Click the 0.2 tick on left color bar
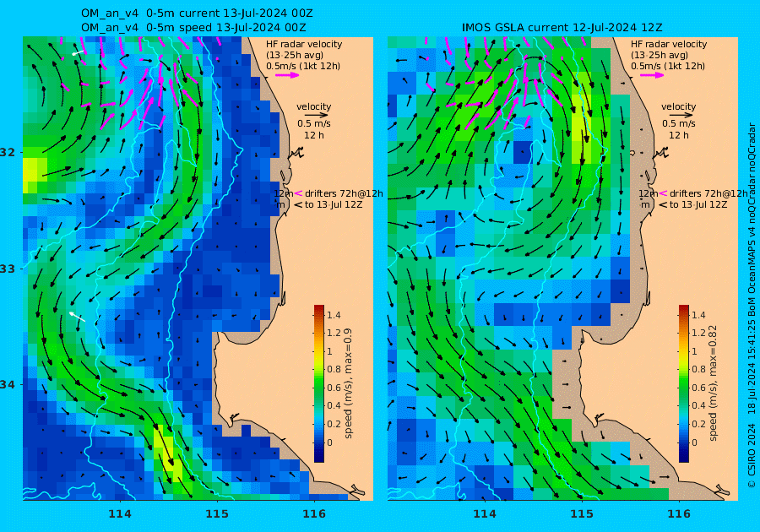Viewport: 760px width, 532px height. [334, 424]
